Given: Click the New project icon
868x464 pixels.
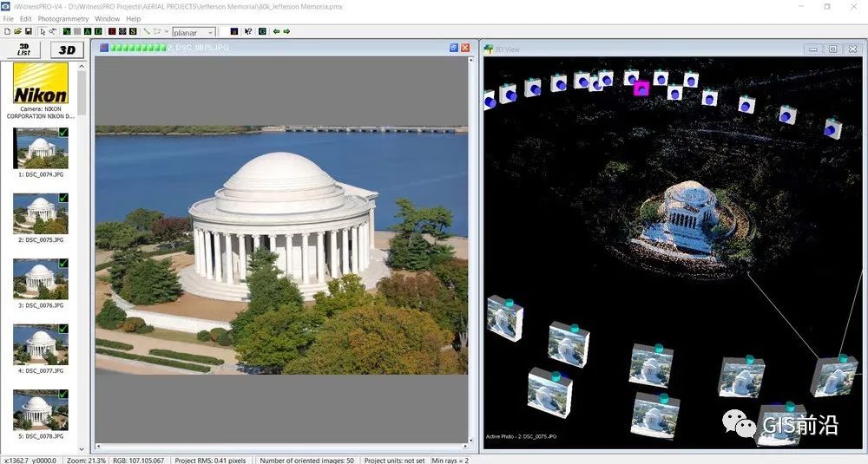Looking at the screenshot, I should click(x=7, y=32).
